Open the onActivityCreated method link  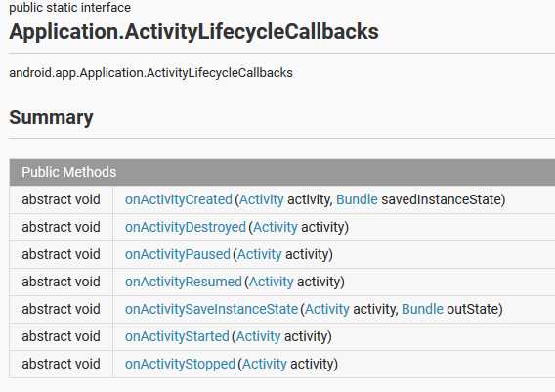(x=179, y=199)
